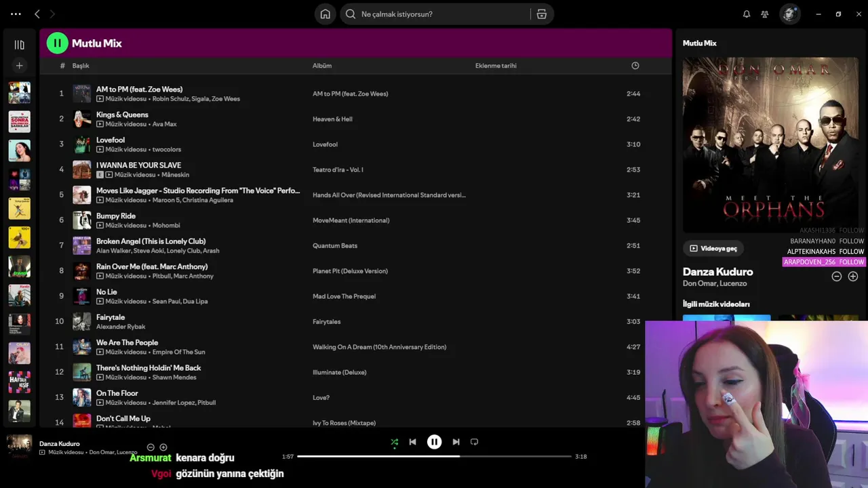Open album Quantum Beats
The height and width of the screenshot is (488, 868).
(335, 245)
